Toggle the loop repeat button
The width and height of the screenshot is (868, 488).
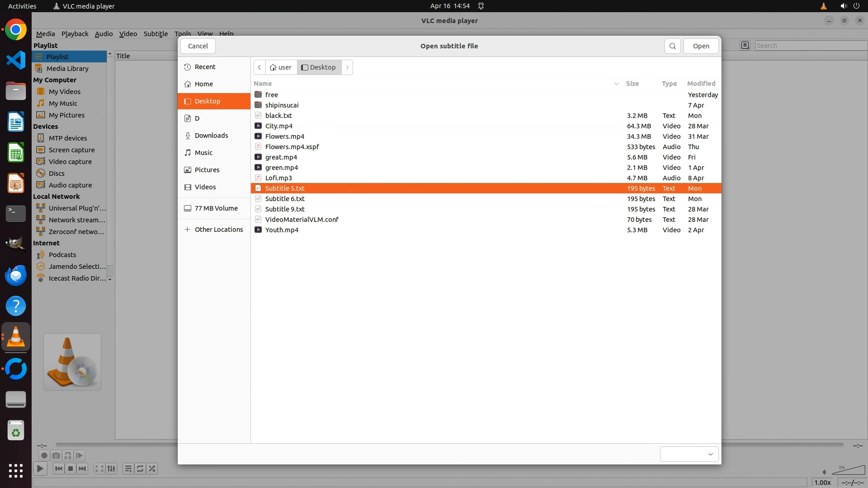coord(140,469)
